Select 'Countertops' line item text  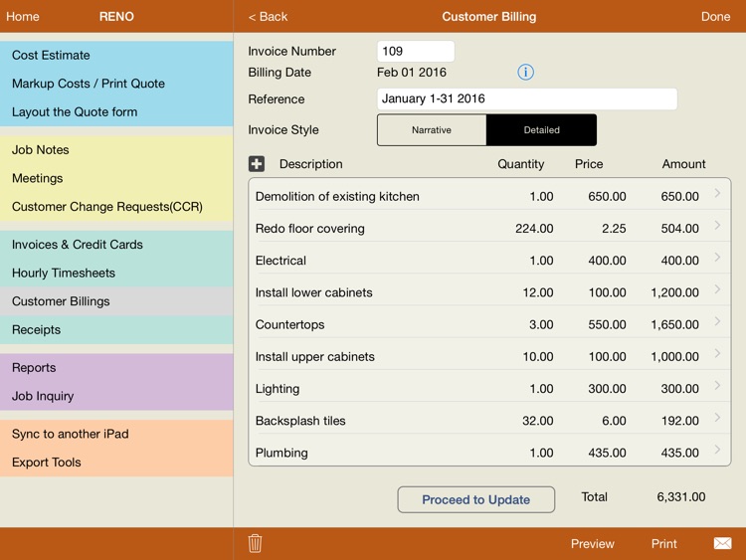pyautogui.click(x=289, y=325)
